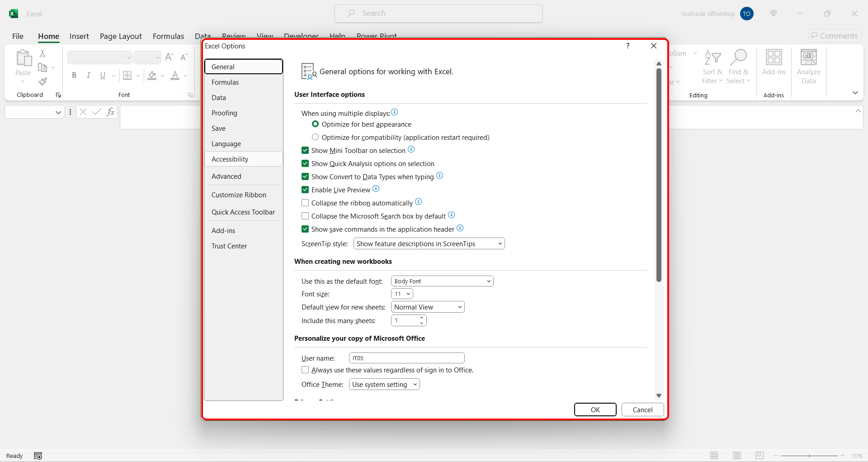Uncheck Enable Live Preview checkbox
The image size is (868, 462).
point(306,190)
